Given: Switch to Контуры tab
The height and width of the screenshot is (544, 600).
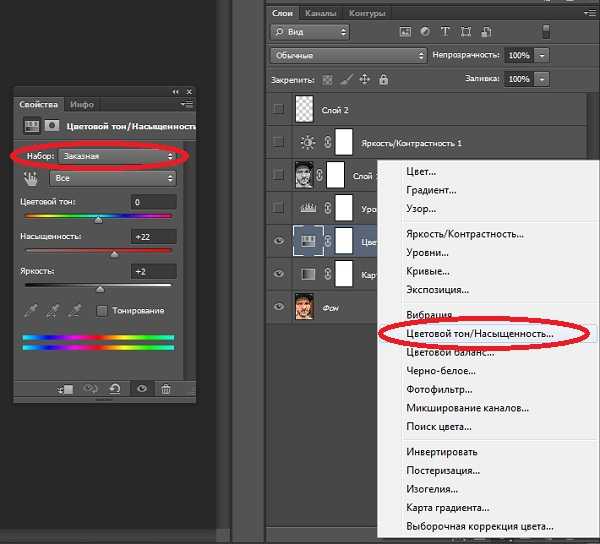Looking at the screenshot, I should click(x=367, y=13).
